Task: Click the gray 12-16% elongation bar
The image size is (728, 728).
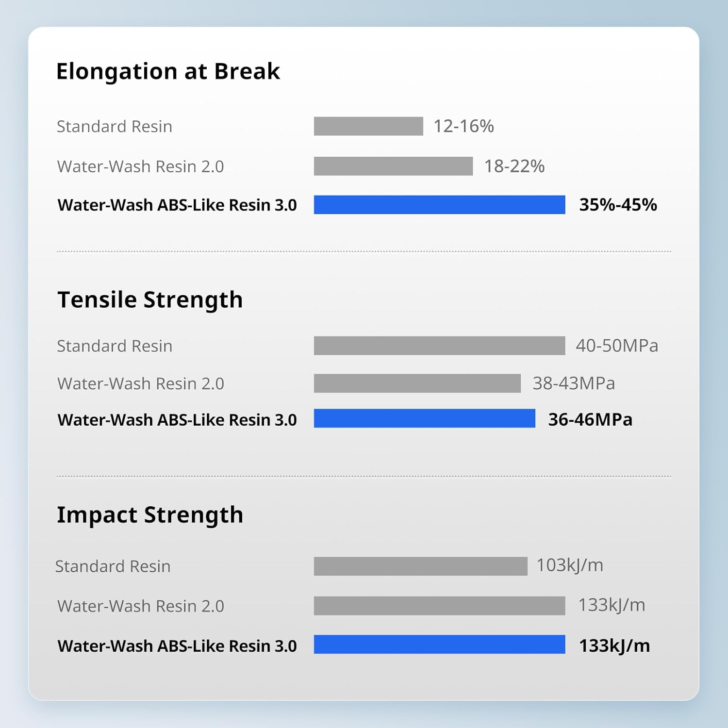Action: click(368, 126)
